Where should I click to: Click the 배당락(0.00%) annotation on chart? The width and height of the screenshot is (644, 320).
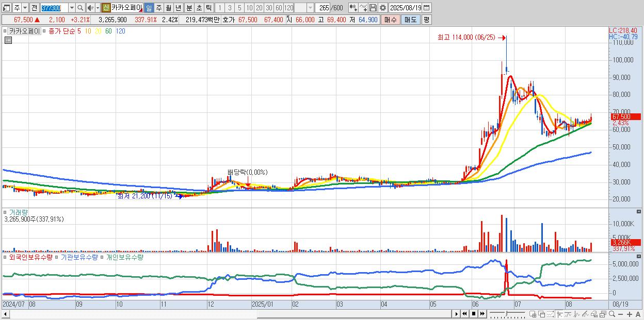coord(248,172)
